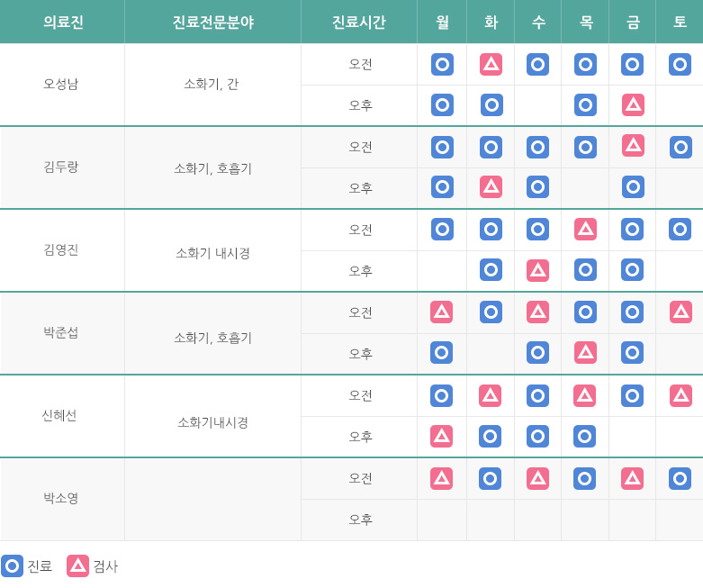Viewport: 703px width, 588px height.
Task: Open doctor 김영진's name cell
Action: click(61, 249)
